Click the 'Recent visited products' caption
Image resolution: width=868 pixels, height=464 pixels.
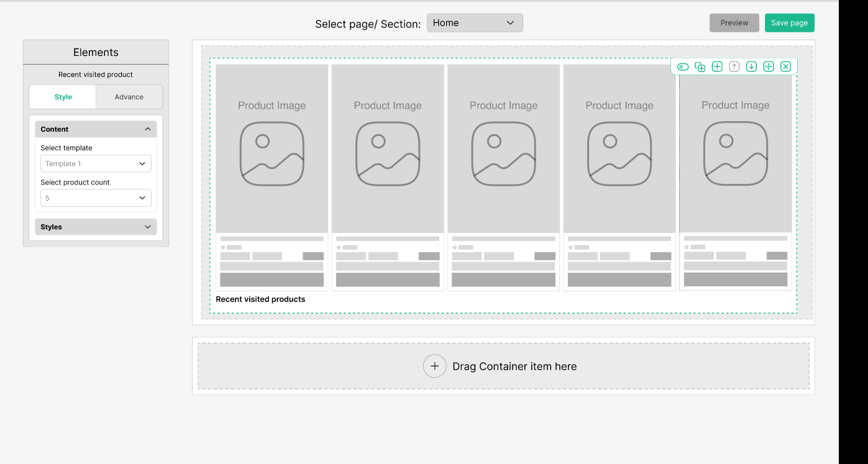[x=260, y=299]
